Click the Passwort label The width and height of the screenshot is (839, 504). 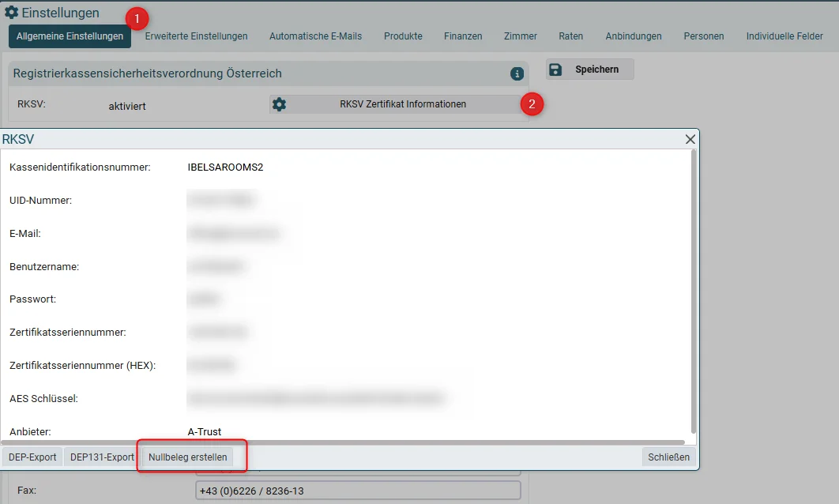(x=32, y=299)
